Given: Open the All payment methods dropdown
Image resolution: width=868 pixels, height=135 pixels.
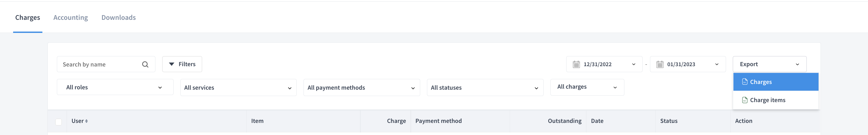Looking at the screenshot, I should point(362,88).
